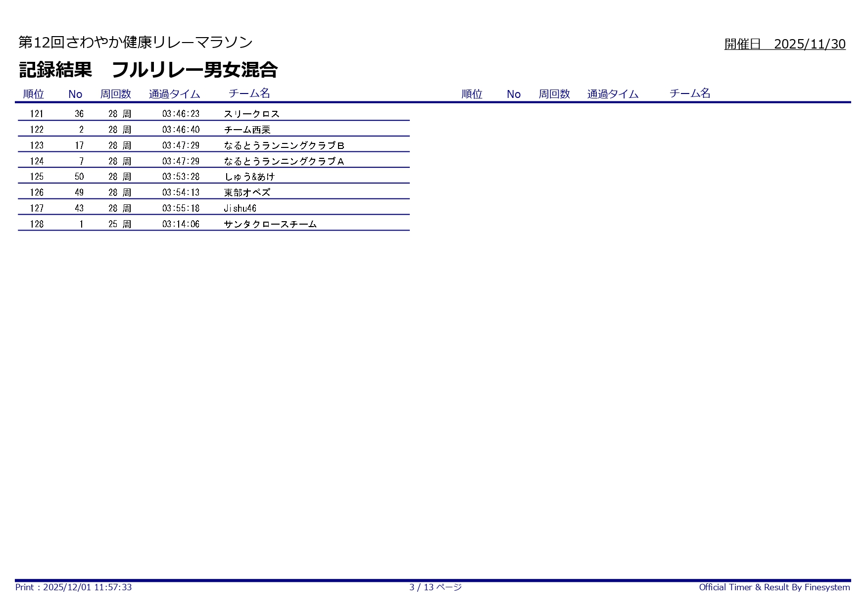868x614 pixels.
Task: Click the event title 第12回さわやか健康リレーマラソン
Action: 135,43
